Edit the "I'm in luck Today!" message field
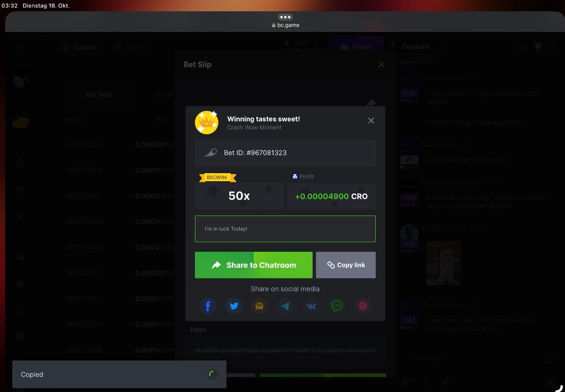 [285, 229]
